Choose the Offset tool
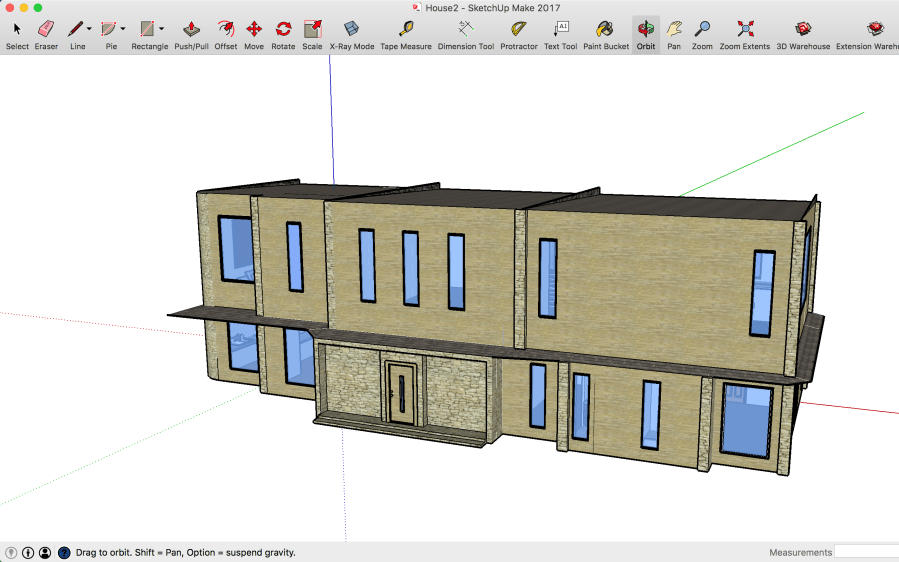This screenshot has height=562, width=899. point(226,30)
